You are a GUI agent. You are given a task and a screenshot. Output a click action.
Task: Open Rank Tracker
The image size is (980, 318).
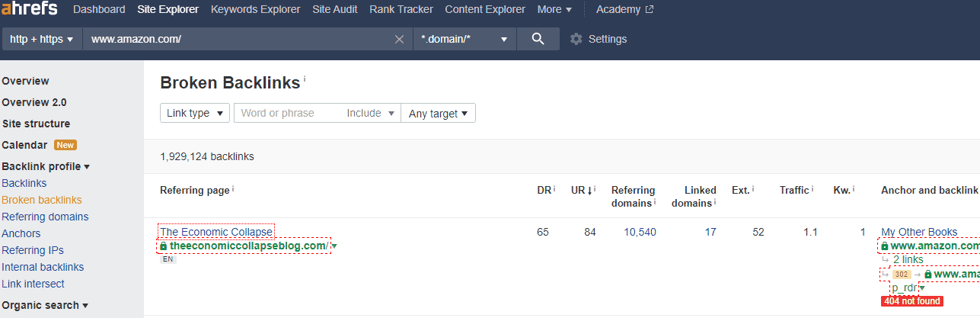click(401, 10)
